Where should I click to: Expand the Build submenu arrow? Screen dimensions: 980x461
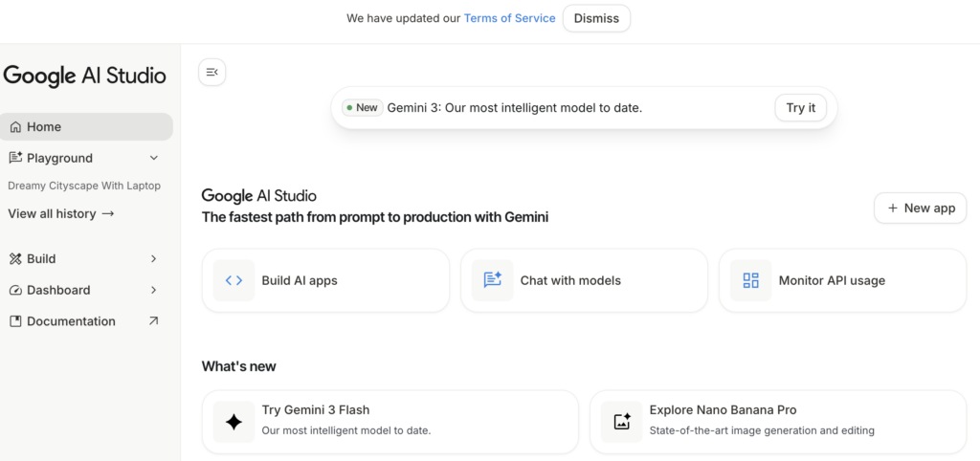click(154, 259)
